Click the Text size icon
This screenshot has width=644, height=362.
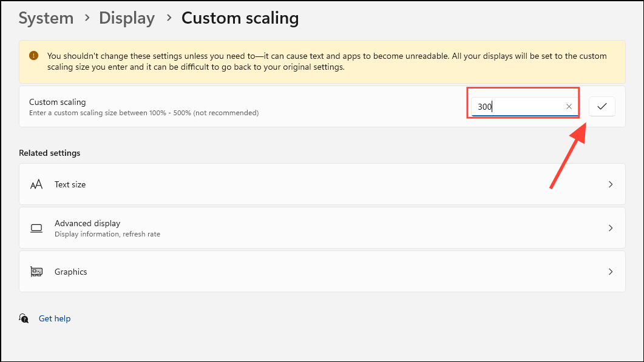pyautogui.click(x=36, y=184)
